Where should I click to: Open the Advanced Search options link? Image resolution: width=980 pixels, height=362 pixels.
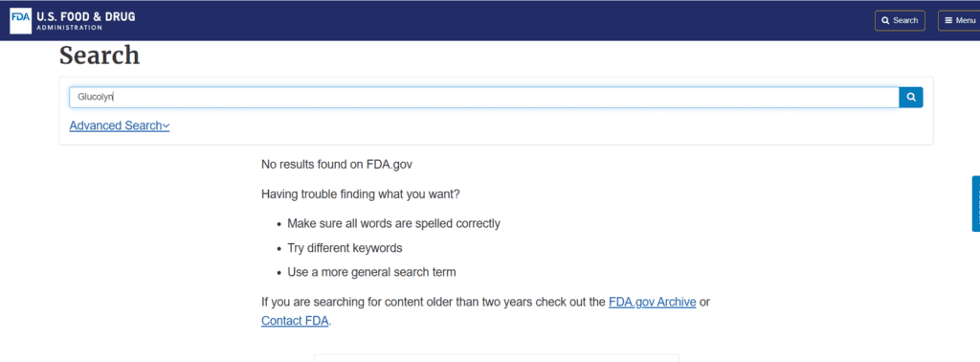click(120, 125)
